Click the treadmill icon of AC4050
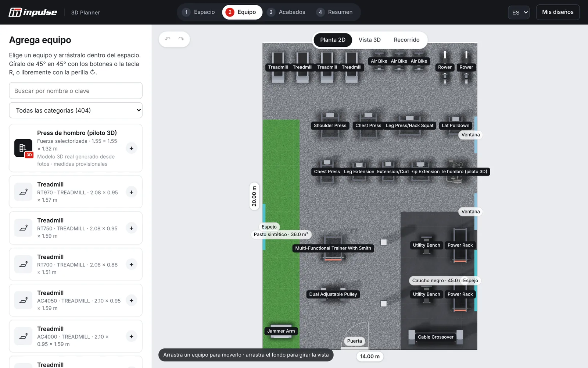 tap(23, 300)
